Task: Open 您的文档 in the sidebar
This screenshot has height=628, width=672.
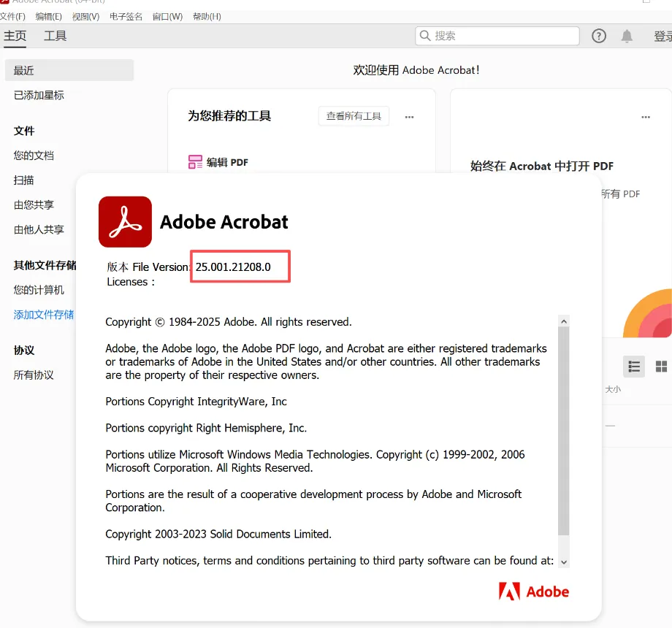Action: click(x=34, y=156)
